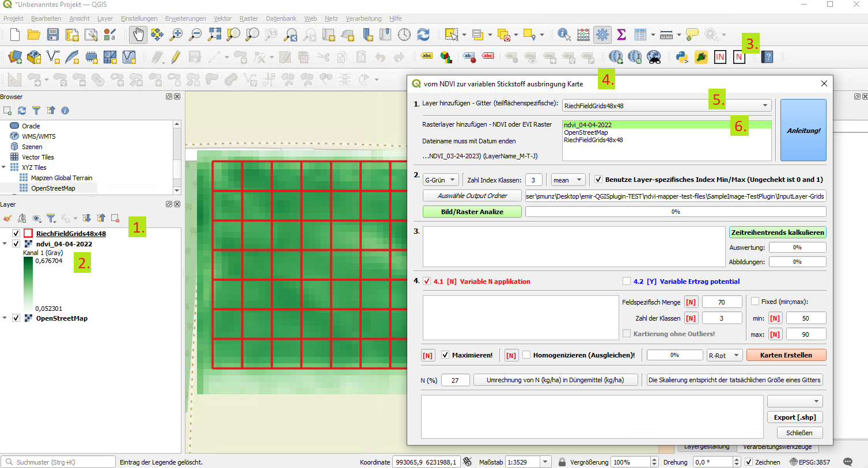Open the RiechFieldGrids48x48 grid layer dropdown
Viewport: 868px width, 468px height.
pos(666,106)
